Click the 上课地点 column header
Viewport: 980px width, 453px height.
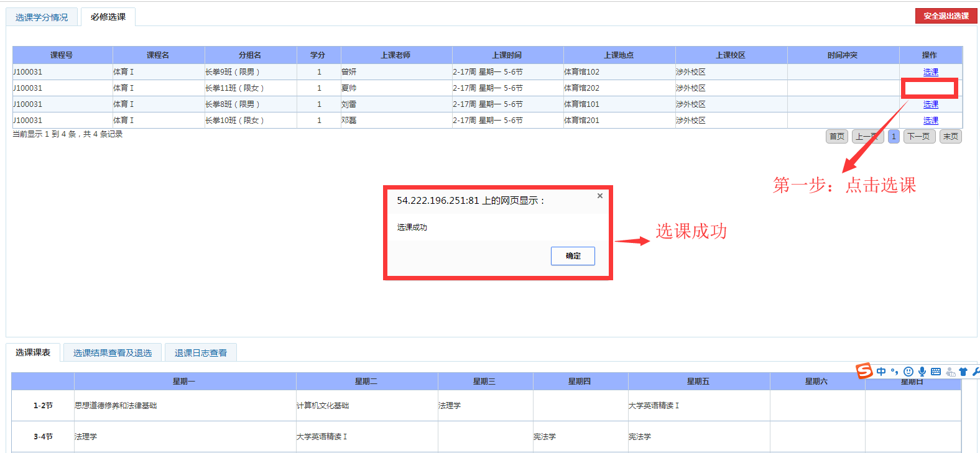click(x=619, y=55)
